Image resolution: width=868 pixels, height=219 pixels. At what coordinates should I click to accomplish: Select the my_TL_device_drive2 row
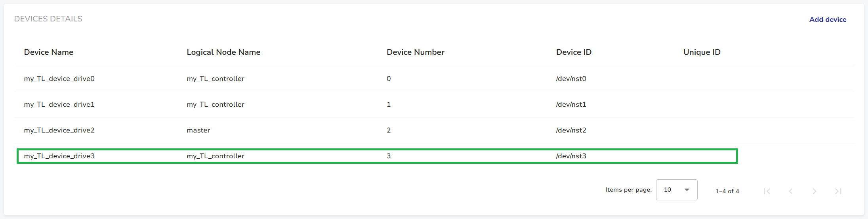[59, 130]
